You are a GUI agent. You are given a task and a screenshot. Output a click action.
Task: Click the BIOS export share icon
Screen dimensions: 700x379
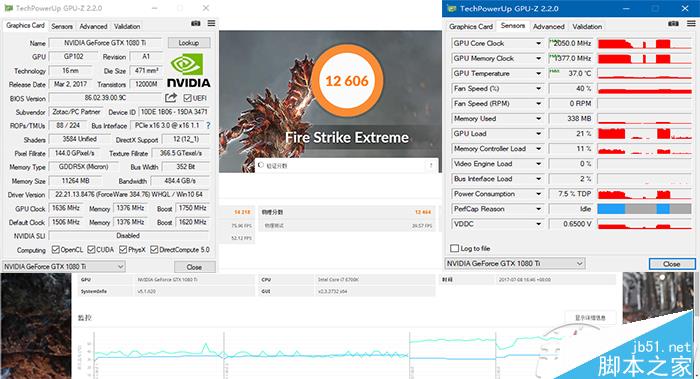(171, 97)
